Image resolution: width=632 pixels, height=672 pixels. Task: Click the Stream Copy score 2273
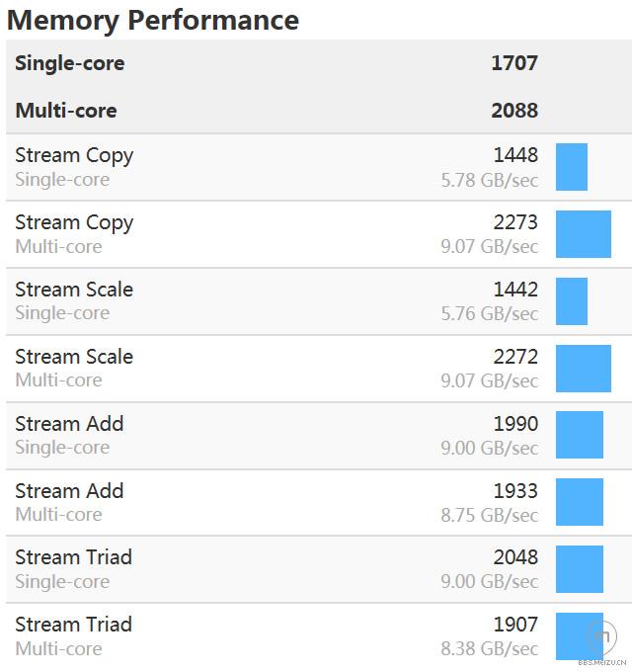pos(515,222)
